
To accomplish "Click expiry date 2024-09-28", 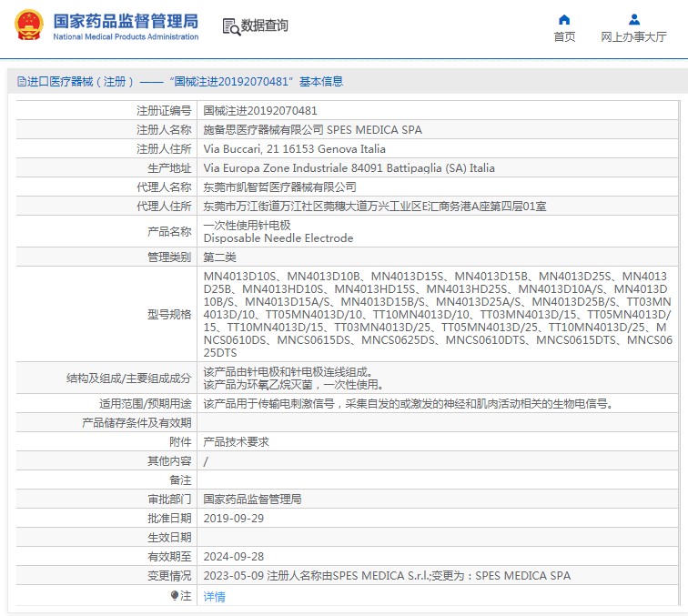I will [233, 557].
